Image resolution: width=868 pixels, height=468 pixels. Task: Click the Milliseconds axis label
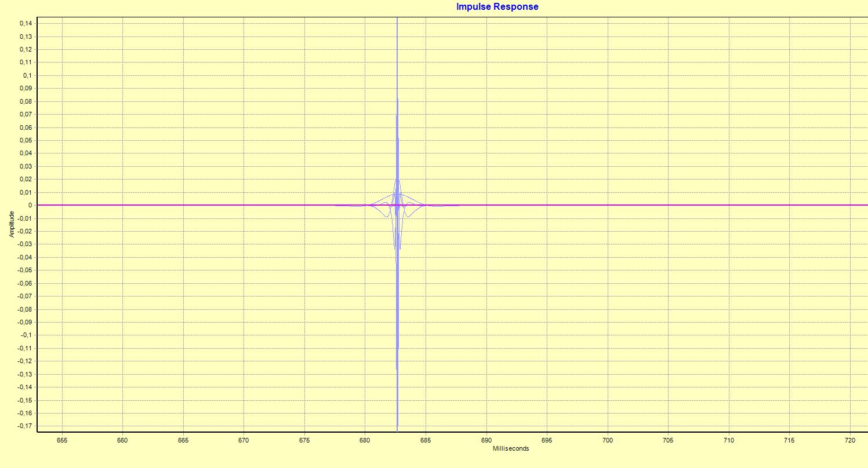(x=511, y=448)
